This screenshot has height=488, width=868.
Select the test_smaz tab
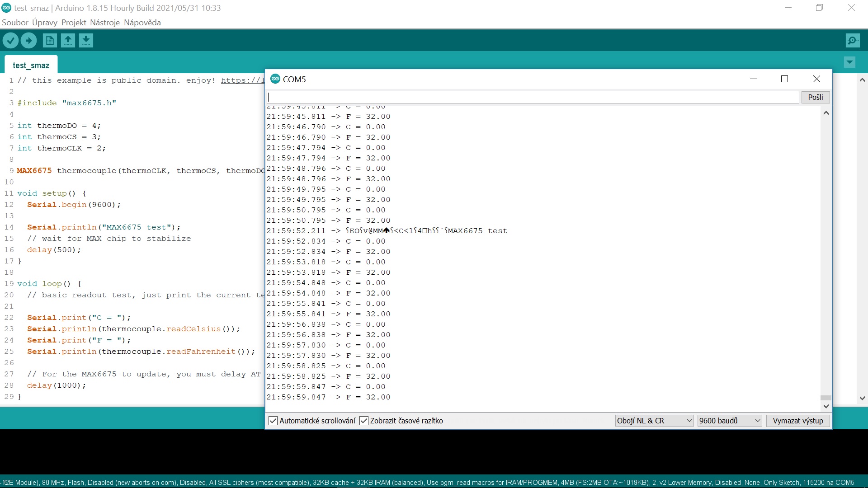point(31,66)
